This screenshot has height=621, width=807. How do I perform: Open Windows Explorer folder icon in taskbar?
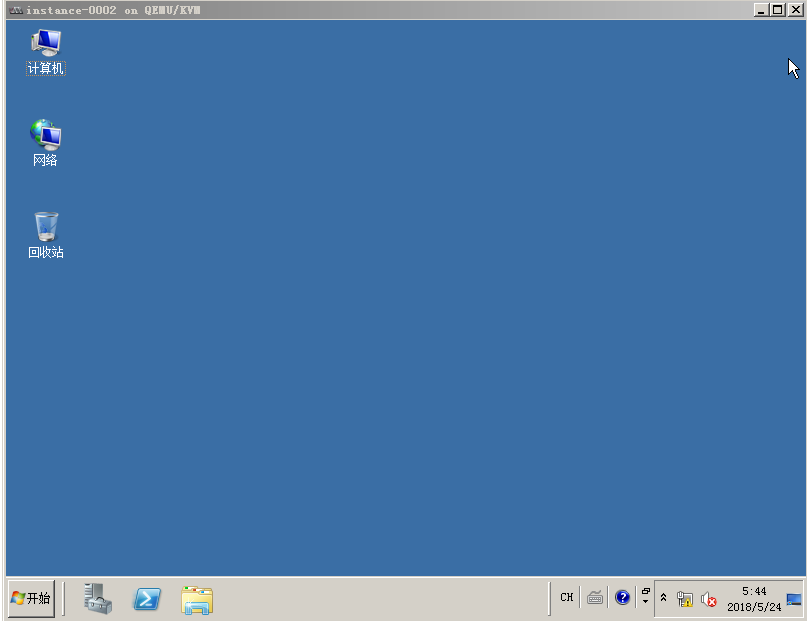[197, 600]
